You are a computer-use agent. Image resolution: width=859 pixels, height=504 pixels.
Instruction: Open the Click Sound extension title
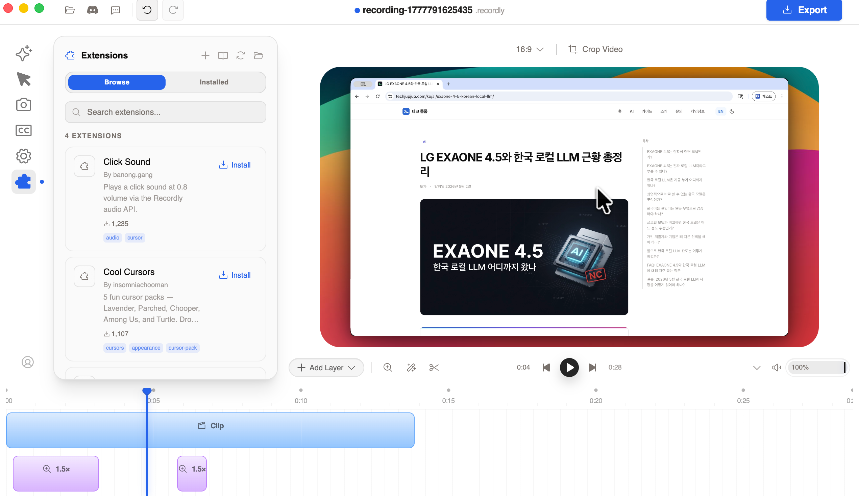[127, 162]
